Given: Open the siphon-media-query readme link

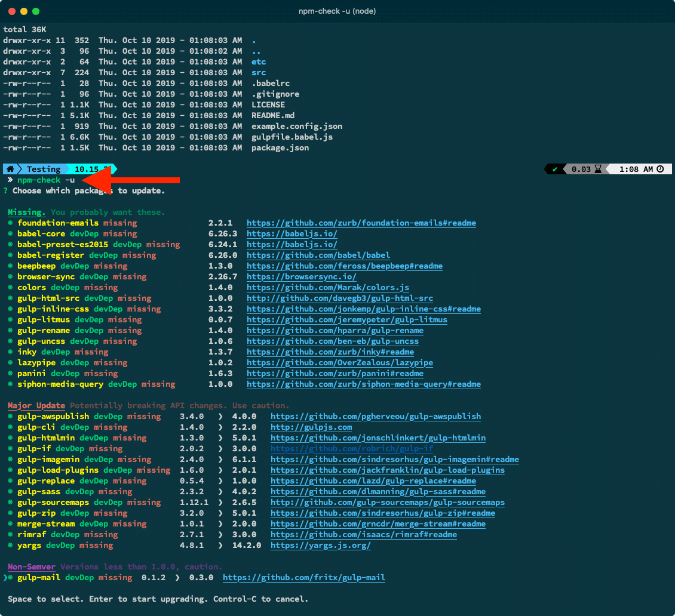Looking at the screenshot, I should click(364, 384).
